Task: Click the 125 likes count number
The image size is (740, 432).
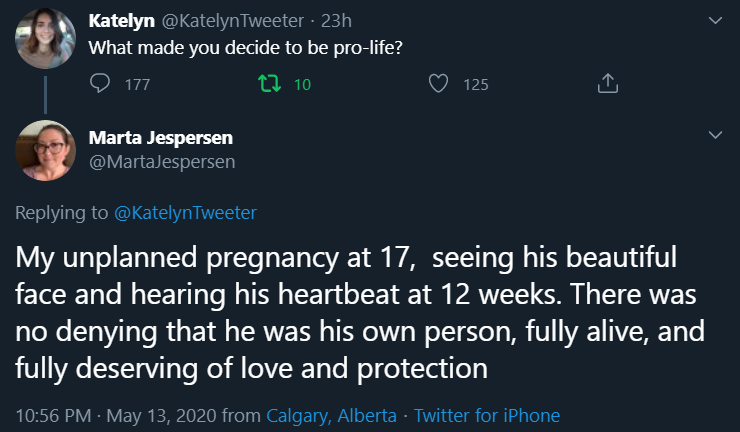Action: tap(476, 85)
